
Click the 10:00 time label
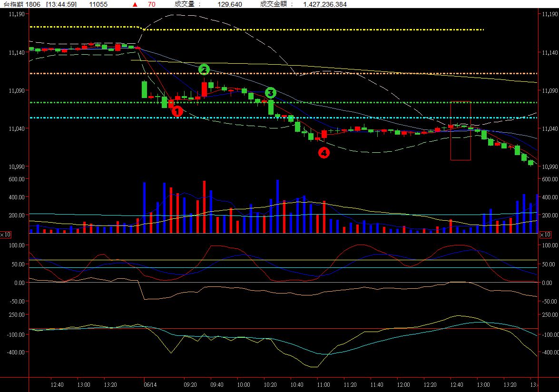(x=244, y=385)
